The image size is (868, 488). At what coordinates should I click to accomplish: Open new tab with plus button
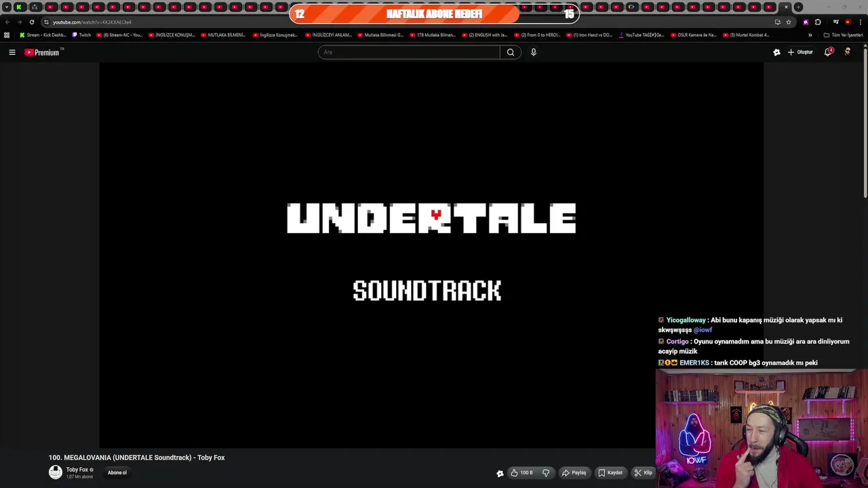(798, 7)
